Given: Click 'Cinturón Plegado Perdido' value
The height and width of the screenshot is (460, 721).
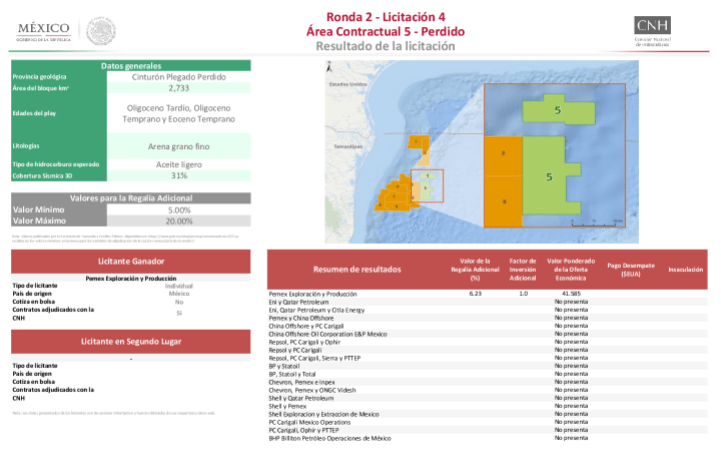Looking at the screenshot, I should click(x=179, y=77).
